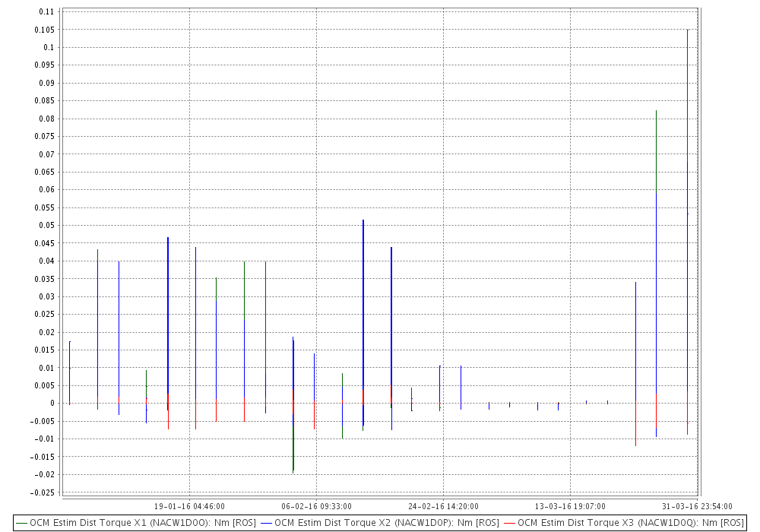Click the -0.025 y-axis tick label
Image resolution: width=760 pixels, height=532 pixels.
coord(43,492)
